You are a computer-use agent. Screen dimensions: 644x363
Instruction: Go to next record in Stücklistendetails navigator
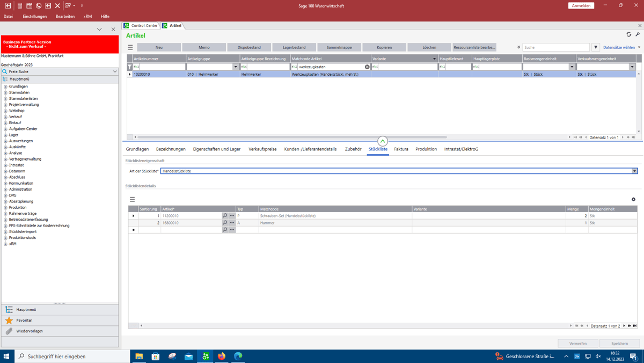624,326
